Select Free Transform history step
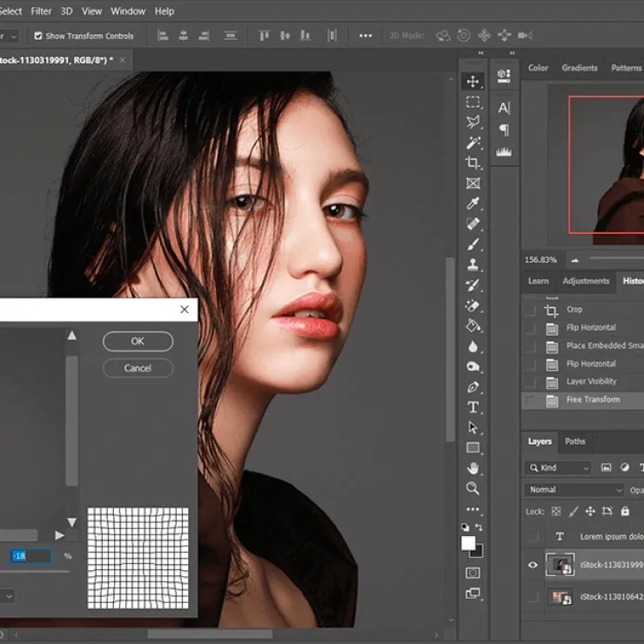Viewport: 644px width, 644px height. (582, 400)
